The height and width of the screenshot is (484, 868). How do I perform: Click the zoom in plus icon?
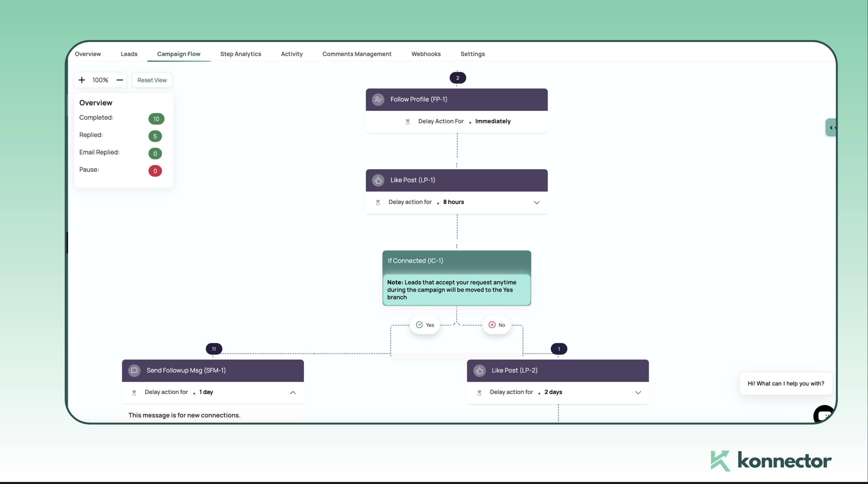[x=82, y=80]
